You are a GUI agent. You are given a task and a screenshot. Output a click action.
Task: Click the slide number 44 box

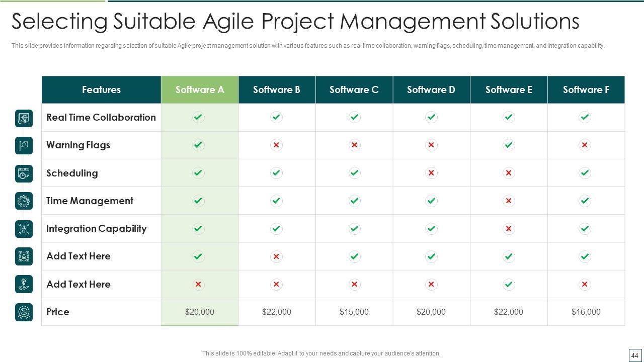click(x=634, y=354)
